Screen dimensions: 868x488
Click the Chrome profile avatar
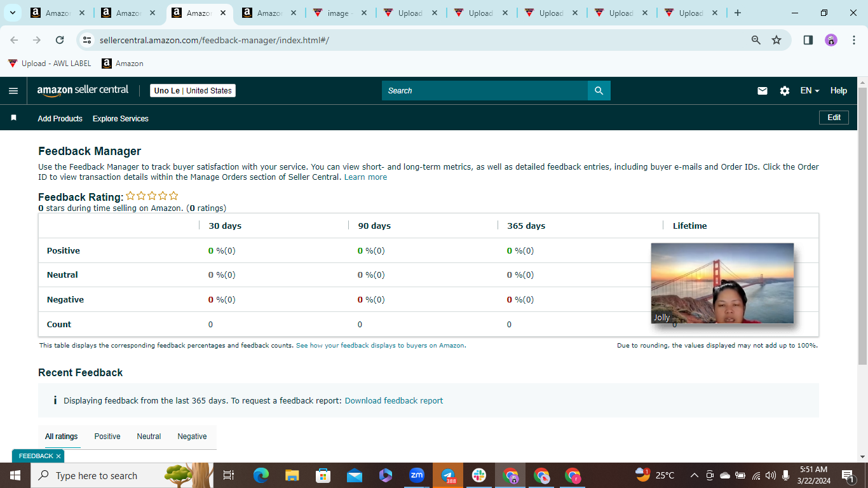pyautogui.click(x=831, y=40)
